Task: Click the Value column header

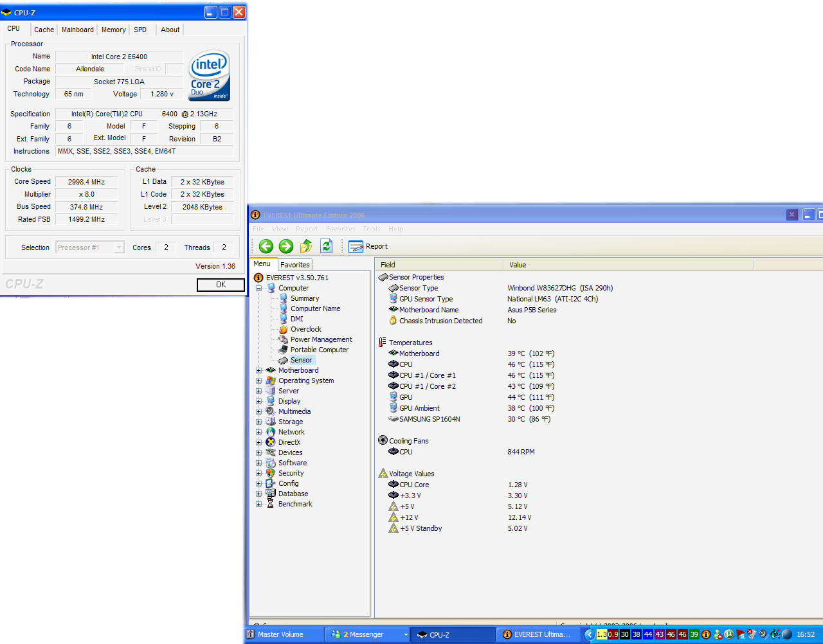Action: click(628, 265)
